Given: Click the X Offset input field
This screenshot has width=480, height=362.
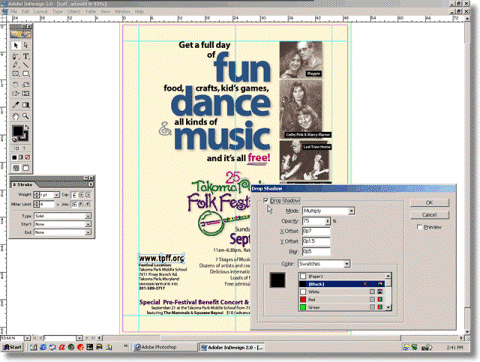Looking at the screenshot, I should tap(316, 231).
